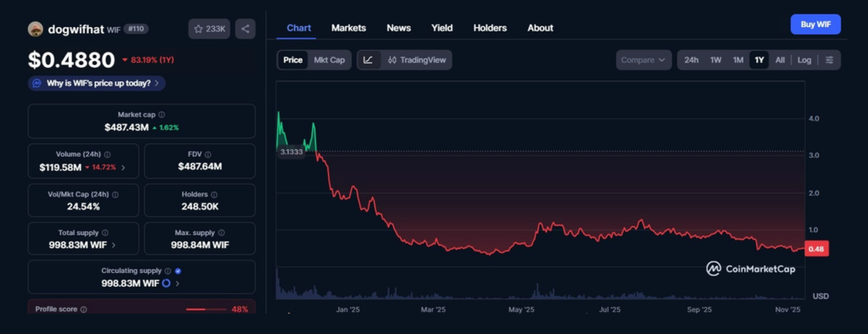Click the AI icon in WIF price prompt
The width and height of the screenshot is (868, 334).
[37, 83]
